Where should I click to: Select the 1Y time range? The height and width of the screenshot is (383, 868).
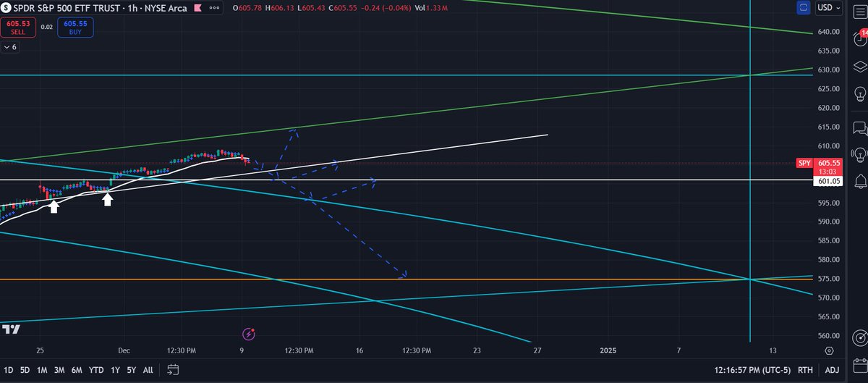coord(115,370)
